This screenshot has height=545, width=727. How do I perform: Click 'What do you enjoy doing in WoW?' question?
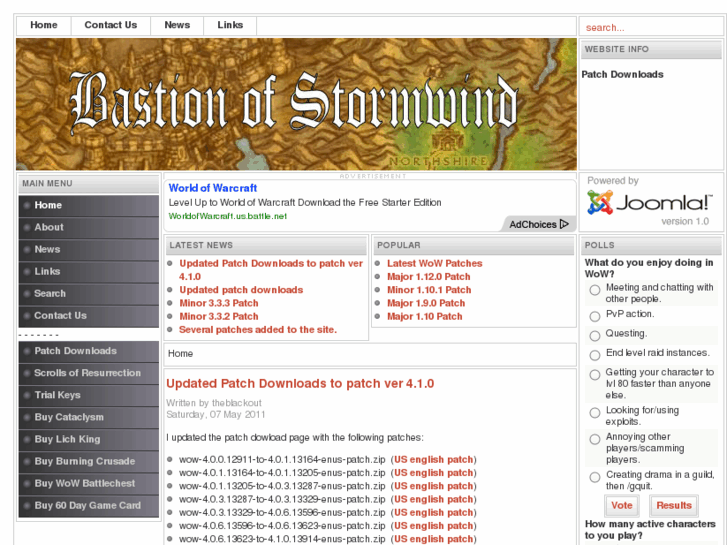[649, 268]
